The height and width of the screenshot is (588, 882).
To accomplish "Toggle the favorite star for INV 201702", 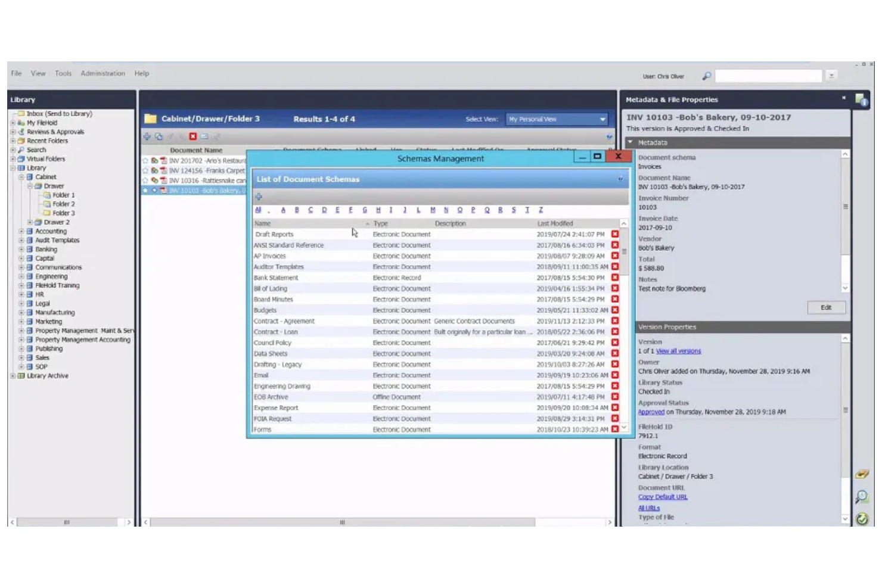I will click(x=145, y=160).
